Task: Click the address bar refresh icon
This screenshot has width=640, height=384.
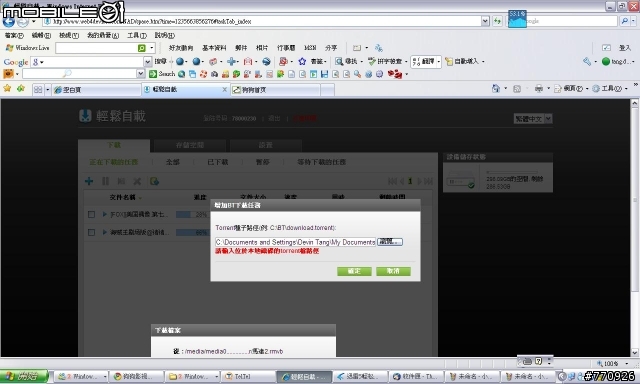Action: (497, 21)
